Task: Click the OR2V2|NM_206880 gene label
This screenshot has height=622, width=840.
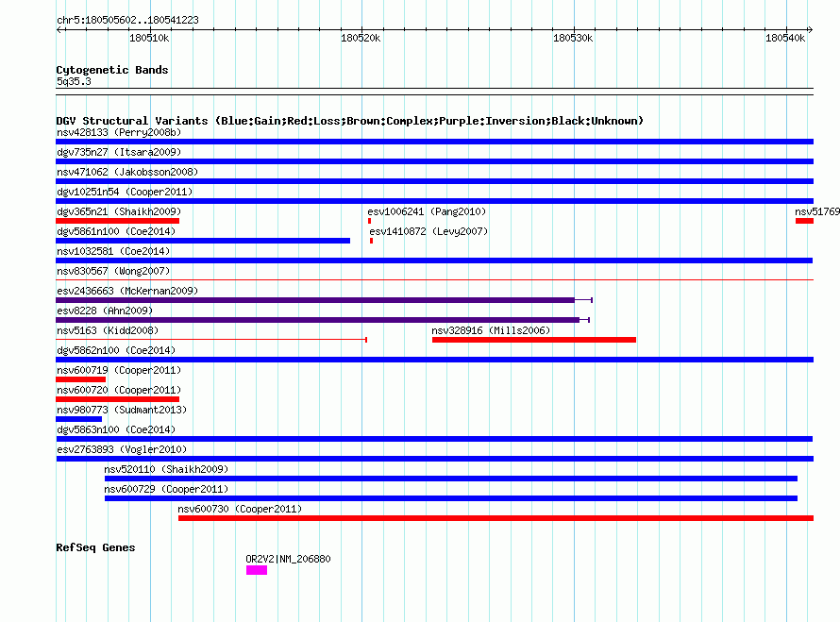Action: [x=288, y=559]
